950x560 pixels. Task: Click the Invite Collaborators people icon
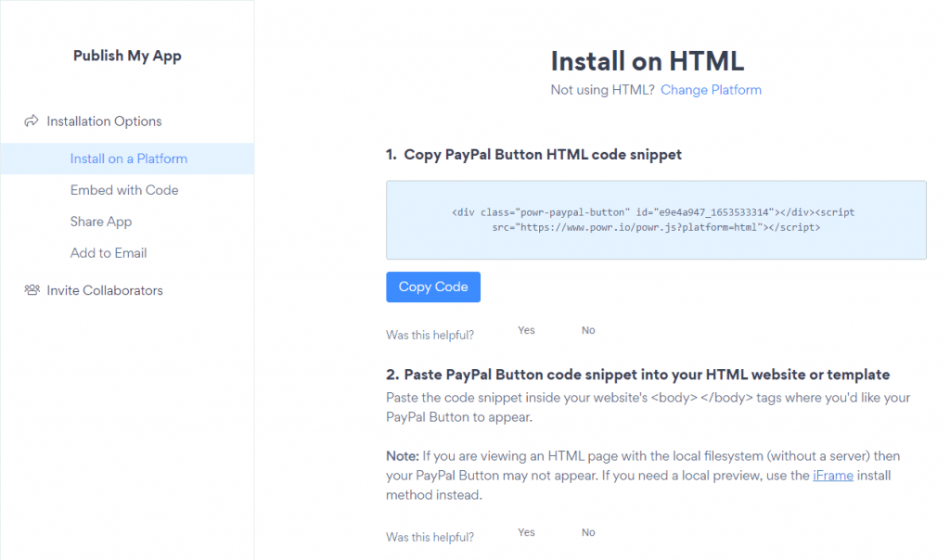pyautogui.click(x=32, y=290)
